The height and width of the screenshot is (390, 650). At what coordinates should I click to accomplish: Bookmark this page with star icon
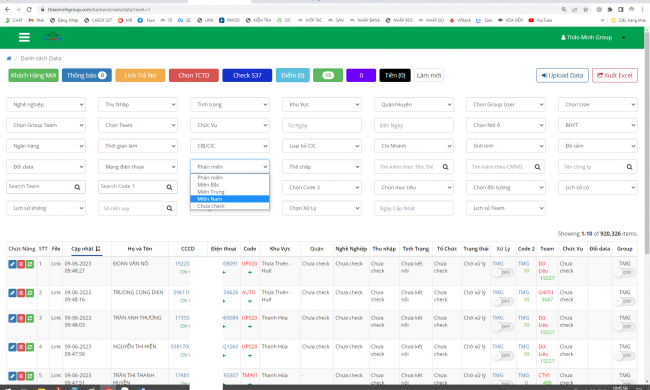click(x=585, y=9)
